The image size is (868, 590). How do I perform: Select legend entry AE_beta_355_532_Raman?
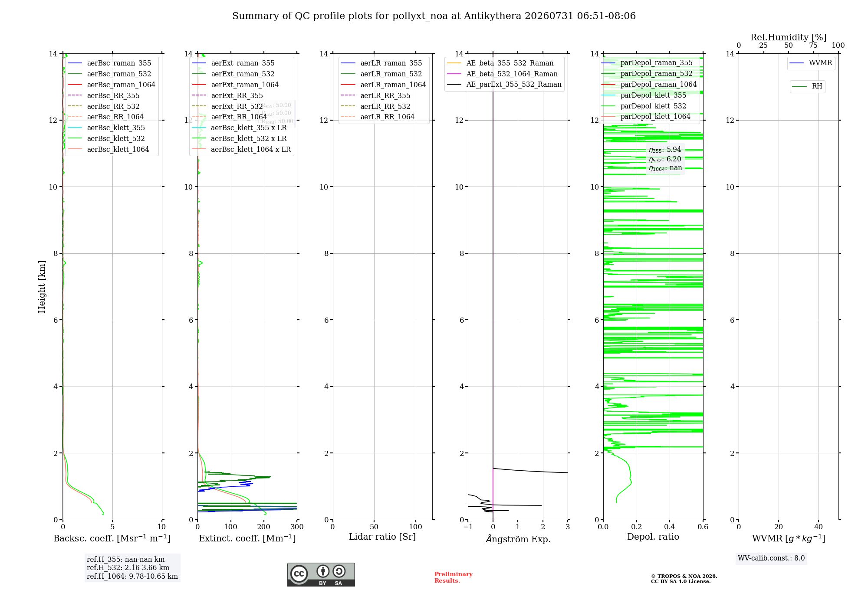500,63
